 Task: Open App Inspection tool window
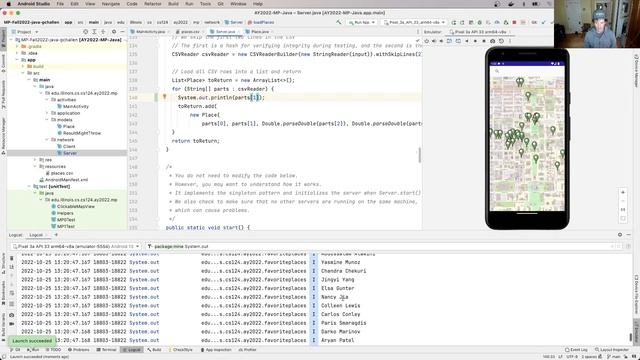216,350
